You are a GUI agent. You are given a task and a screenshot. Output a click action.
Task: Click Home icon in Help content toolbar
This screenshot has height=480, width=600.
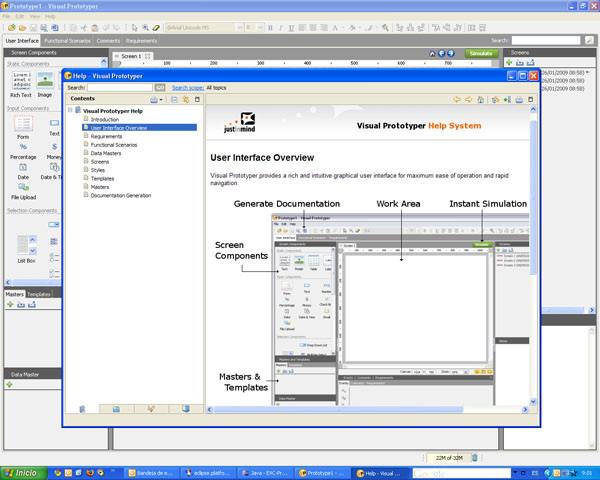(481, 100)
